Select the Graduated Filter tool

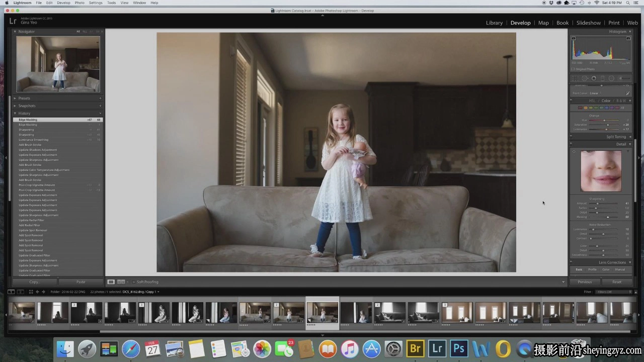click(x=602, y=78)
